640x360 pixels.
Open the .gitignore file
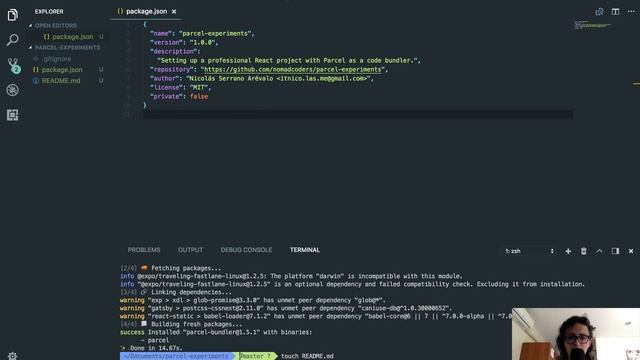(56, 59)
